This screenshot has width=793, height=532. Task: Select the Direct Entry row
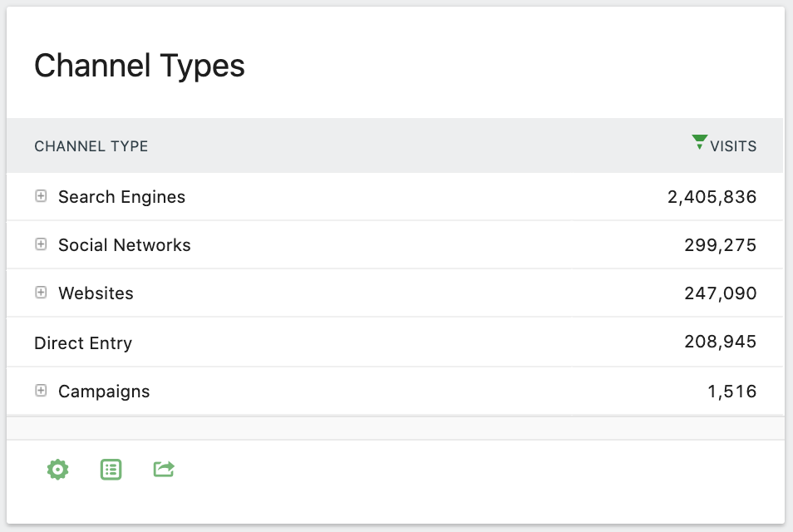click(83, 342)
